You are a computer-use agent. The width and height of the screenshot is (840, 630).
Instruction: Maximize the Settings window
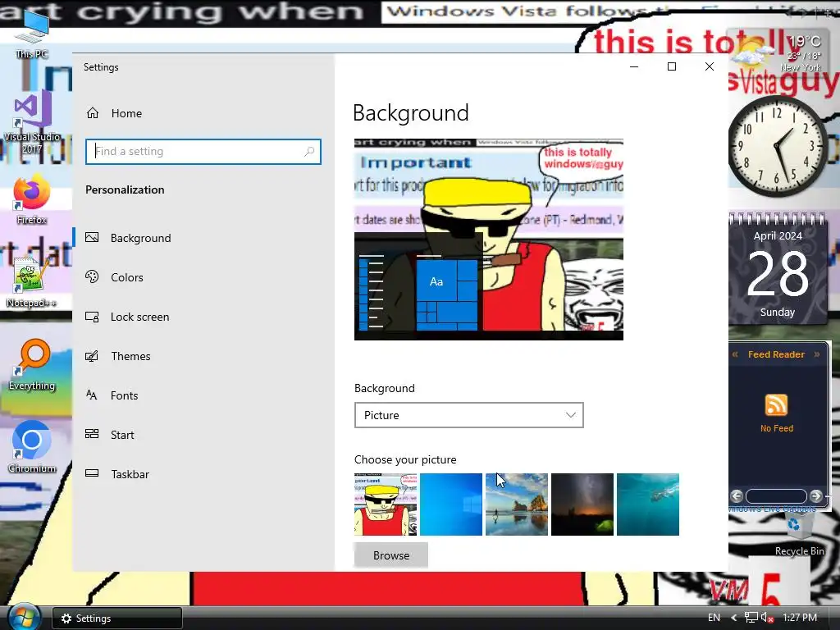pos(672,67)
